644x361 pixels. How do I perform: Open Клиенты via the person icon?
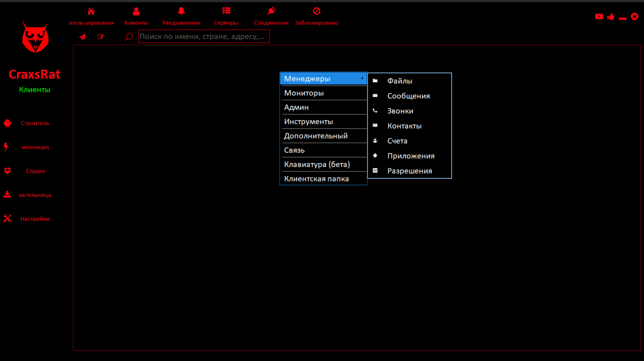tap(136, 10)
